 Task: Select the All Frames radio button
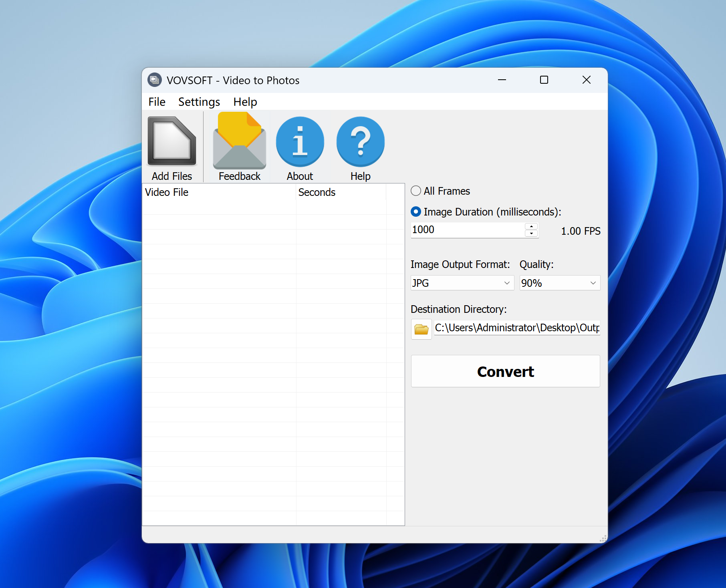coord(416,191)
